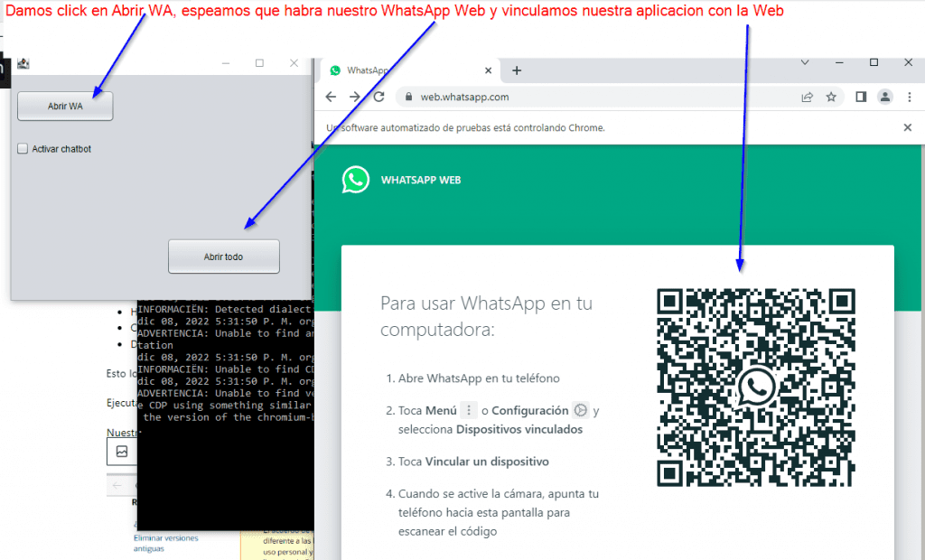Close the WhatsApp tab
Image resolution: width=925 pixels, height=560 pixels.
488,70
